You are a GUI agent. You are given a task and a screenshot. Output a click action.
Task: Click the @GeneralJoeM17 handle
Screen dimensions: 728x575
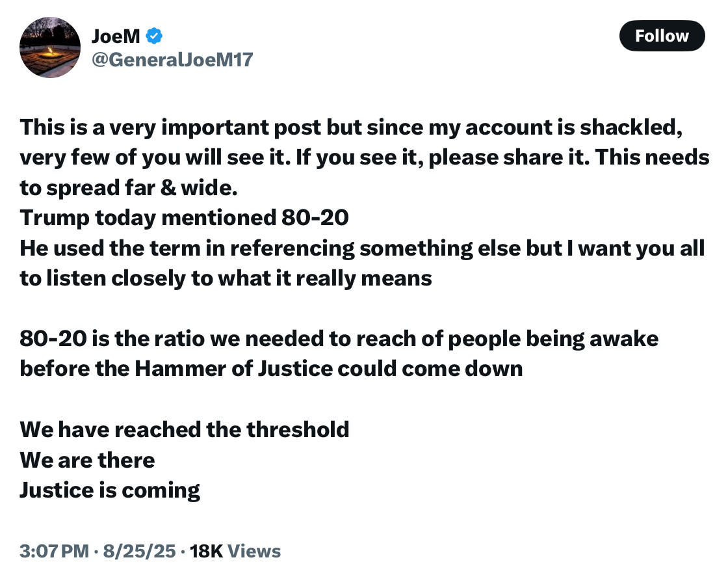pos(172,60)
